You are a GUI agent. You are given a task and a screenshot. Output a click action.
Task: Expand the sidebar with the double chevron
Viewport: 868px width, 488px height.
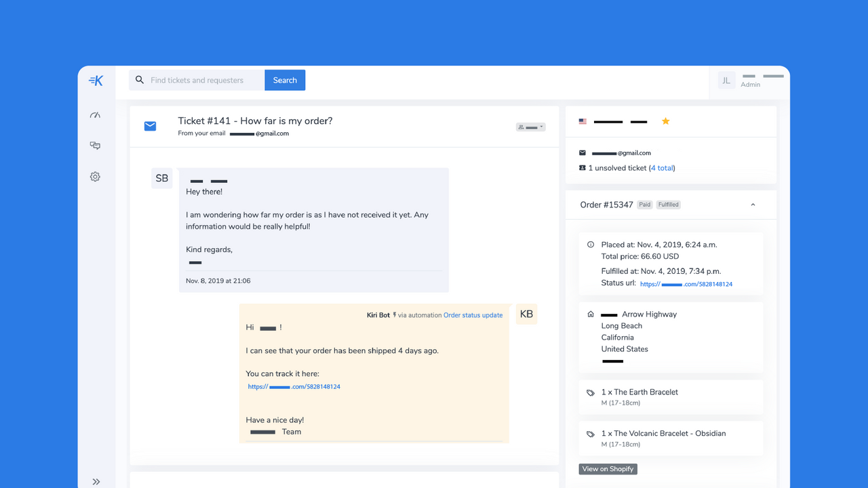(96, 481)
